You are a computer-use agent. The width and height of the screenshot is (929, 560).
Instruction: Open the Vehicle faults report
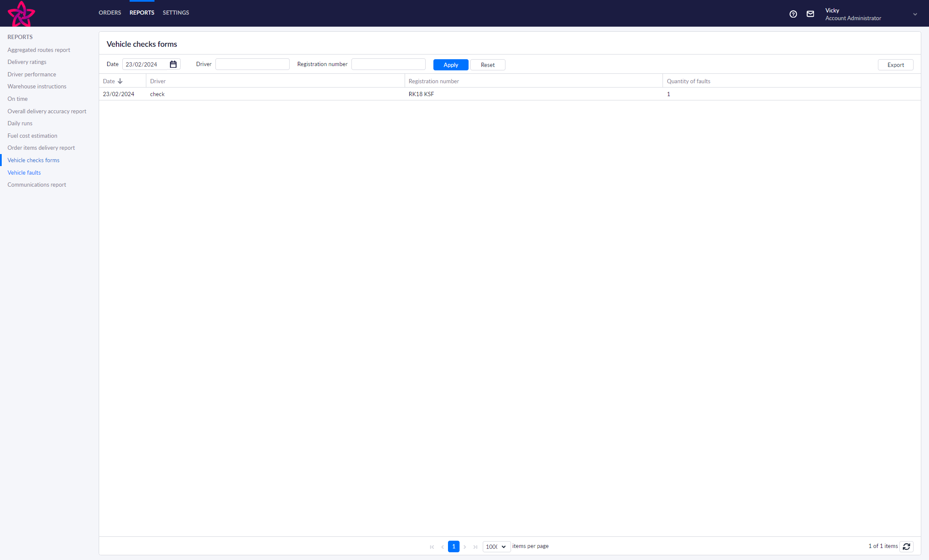[x=24, y=173]
